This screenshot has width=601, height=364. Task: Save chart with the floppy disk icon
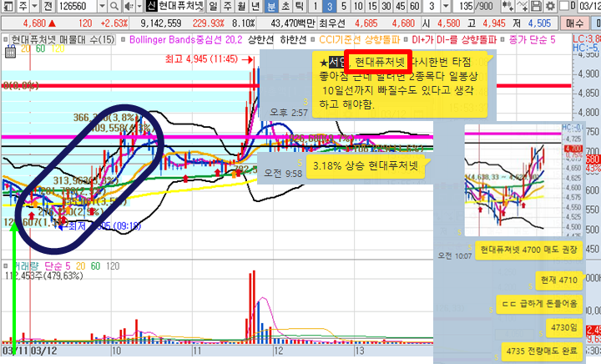pos(536,6)
